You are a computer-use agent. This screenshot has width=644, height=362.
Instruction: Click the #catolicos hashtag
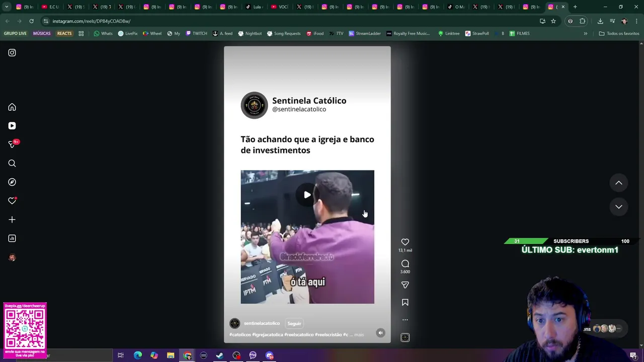click(240, 334)
